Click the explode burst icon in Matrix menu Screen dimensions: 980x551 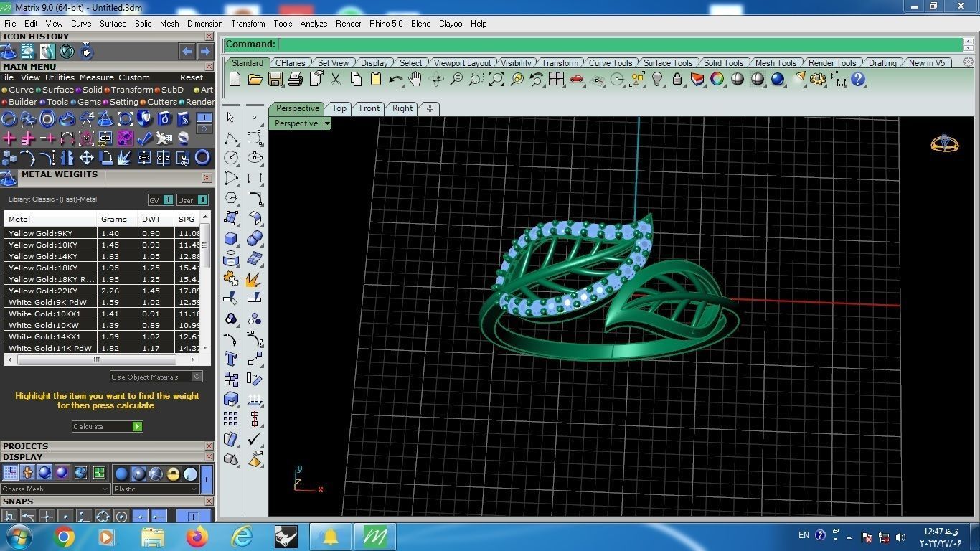(125, 157)
